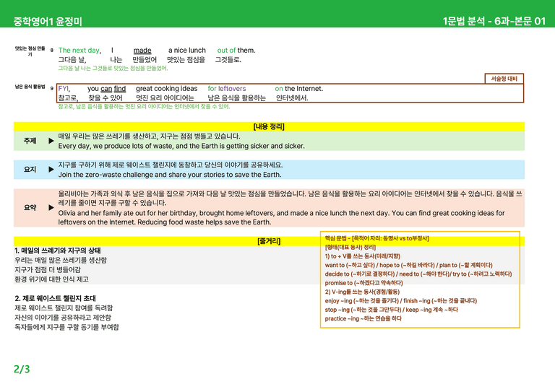The width and height of the screenshot is (555, 392).
Task: Select the phrase a nice lunch
Action: point(187,51)
